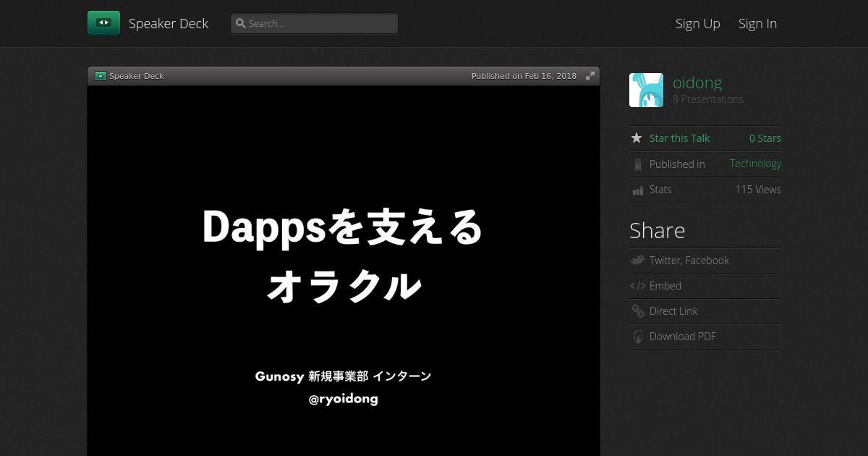The height and width of the screenshot is (456, 868).
Task: Click the green Speaker Deck logo icon
Action: click(103, 23)
